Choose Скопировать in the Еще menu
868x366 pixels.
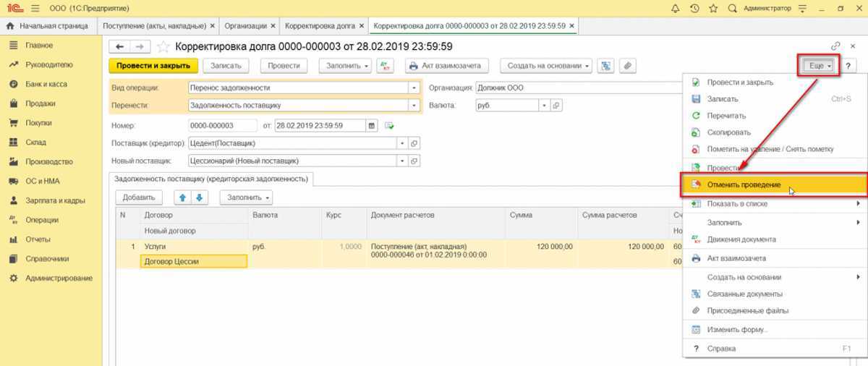point(774,132)
